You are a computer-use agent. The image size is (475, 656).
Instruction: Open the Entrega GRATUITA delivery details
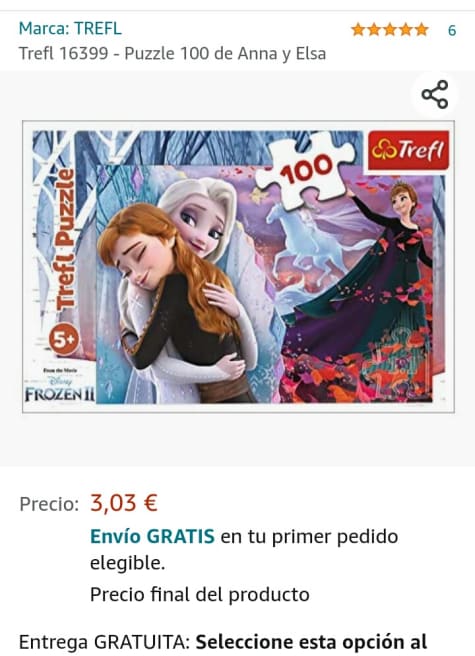tap(223, 642)
